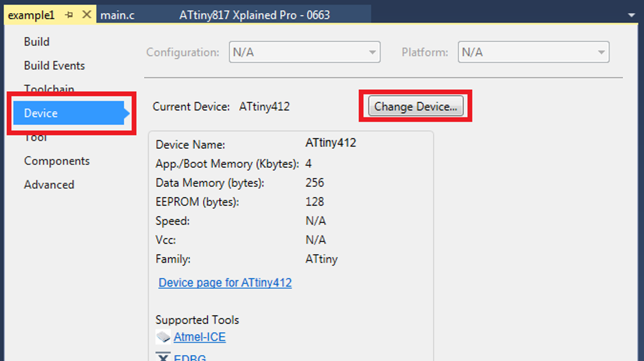
Task: Select the Build section
Action: (x=37, y=42)
